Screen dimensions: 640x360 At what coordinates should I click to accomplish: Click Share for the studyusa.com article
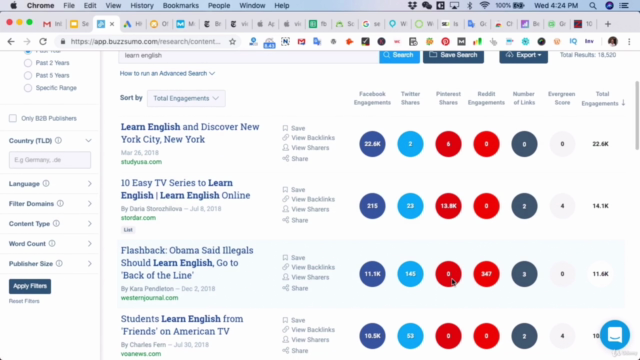[x=295, y=159]
